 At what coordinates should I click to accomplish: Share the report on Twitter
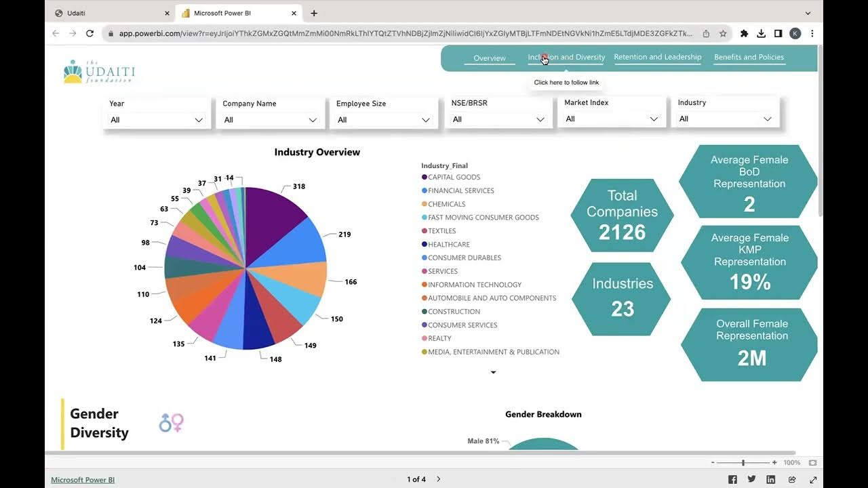751,479
